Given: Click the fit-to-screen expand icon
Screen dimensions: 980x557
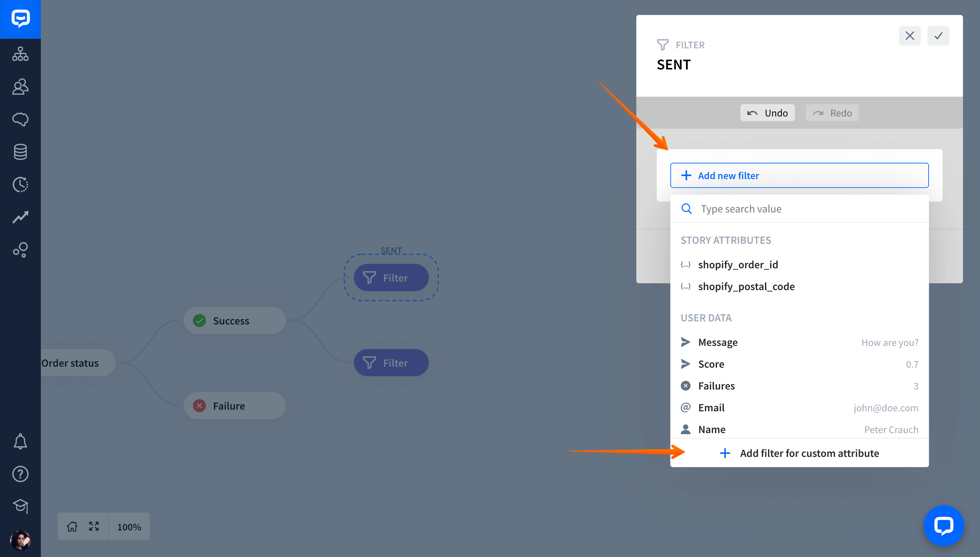Looking at the screenshot, I should coord(94,526).
